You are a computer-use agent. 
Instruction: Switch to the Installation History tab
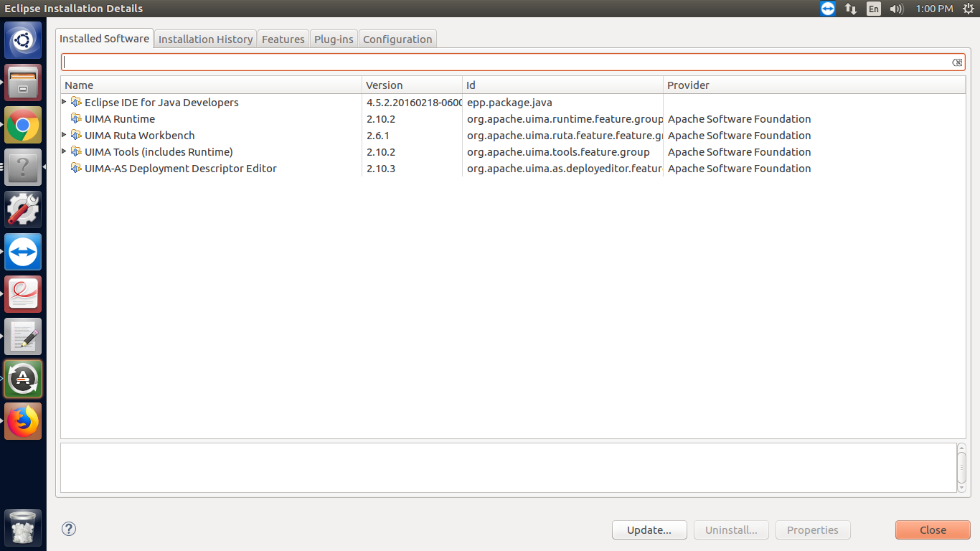(x=205, y=39)
